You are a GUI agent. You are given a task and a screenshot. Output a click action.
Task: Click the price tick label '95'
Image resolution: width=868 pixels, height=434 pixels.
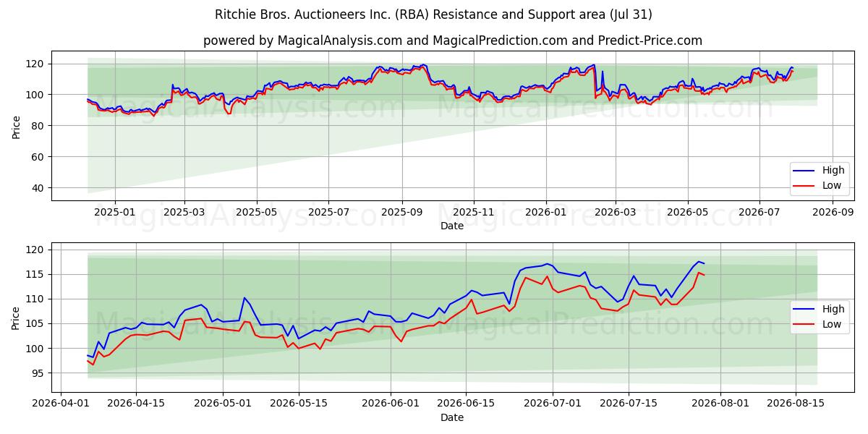point(38,373)
